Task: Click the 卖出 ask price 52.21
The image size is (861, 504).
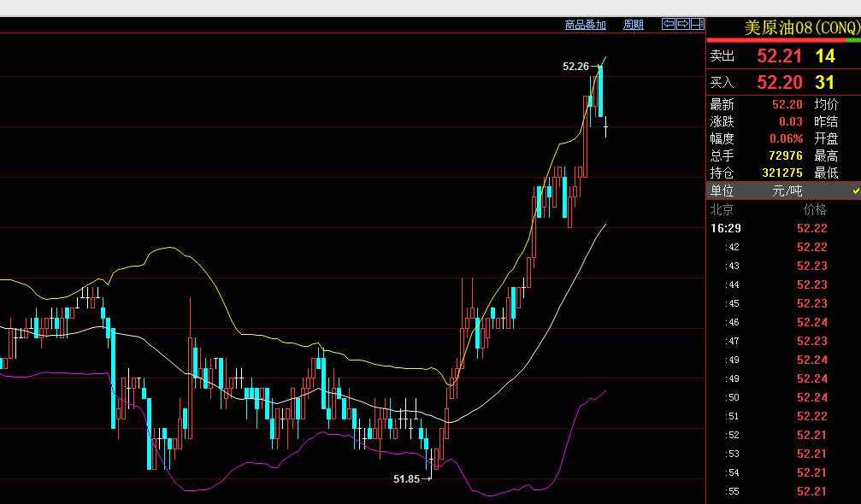Action: click(x=779, y=56)
